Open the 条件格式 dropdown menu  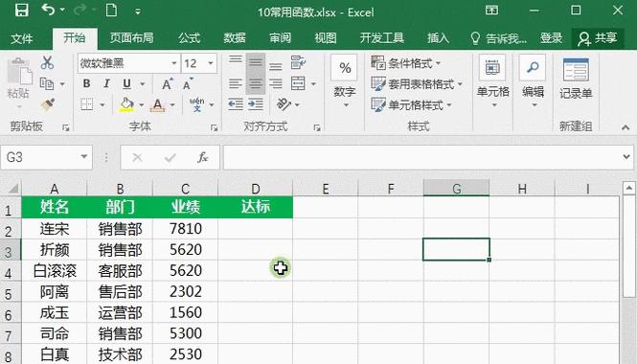[x=406, y=63]
